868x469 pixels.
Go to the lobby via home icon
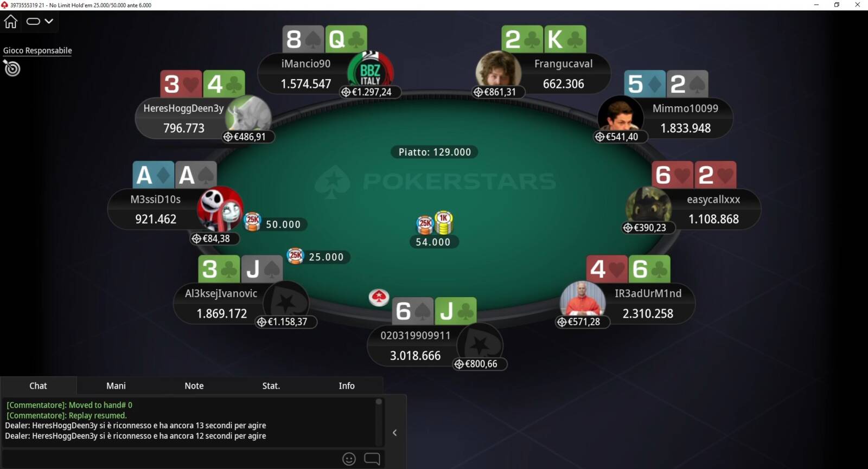pos(11,22)
